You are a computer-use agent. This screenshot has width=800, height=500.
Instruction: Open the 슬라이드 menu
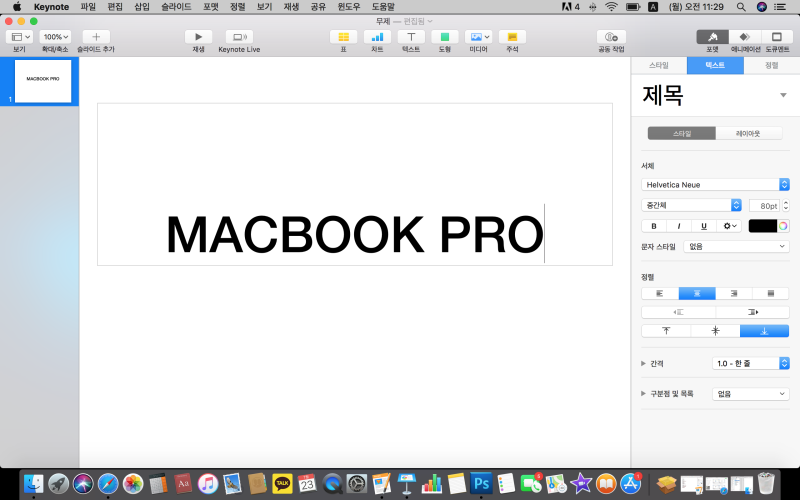coord(176,7)
